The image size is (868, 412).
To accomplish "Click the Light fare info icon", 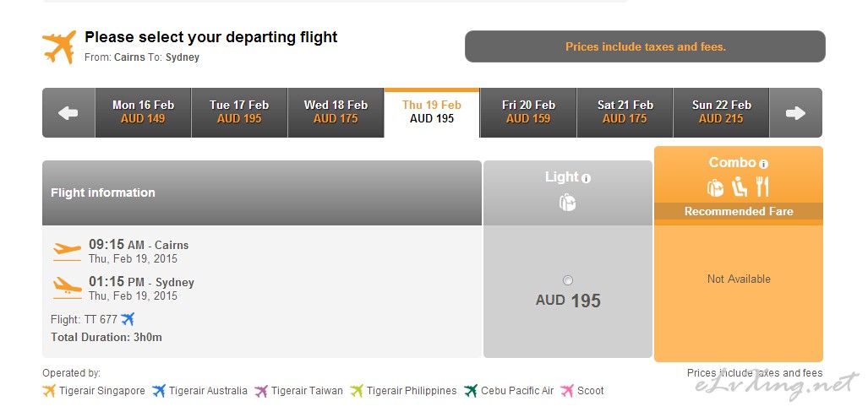I will click(x=587, y=179).
